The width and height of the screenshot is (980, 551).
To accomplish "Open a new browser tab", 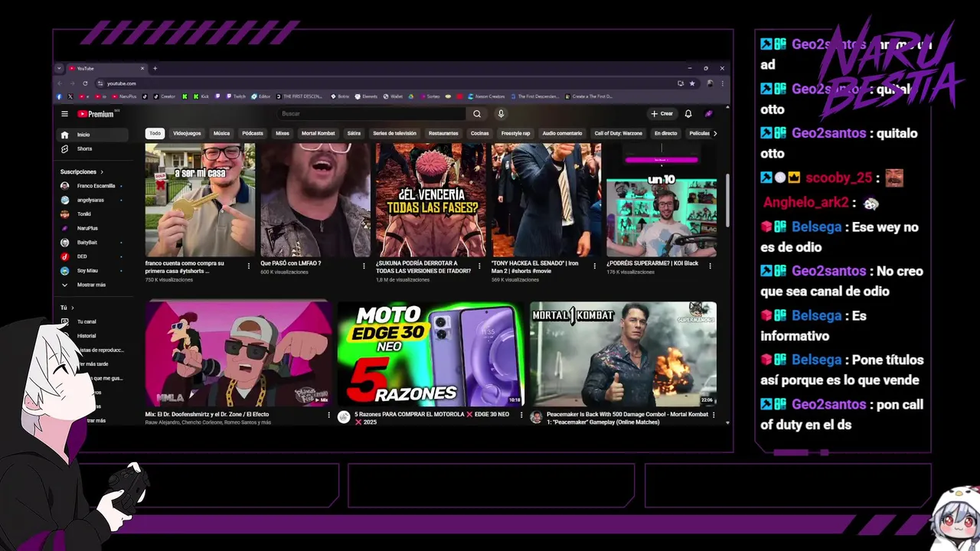I will [x=155, y=68].
